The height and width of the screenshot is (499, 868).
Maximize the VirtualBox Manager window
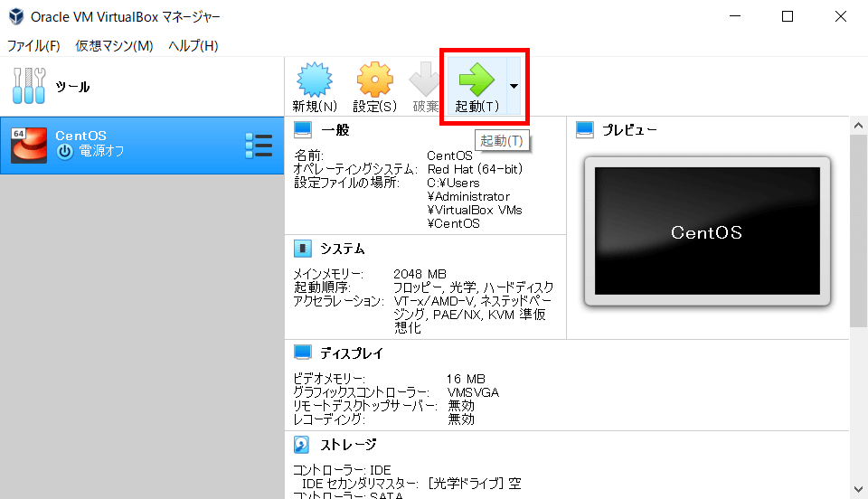[x=788, y=16]
